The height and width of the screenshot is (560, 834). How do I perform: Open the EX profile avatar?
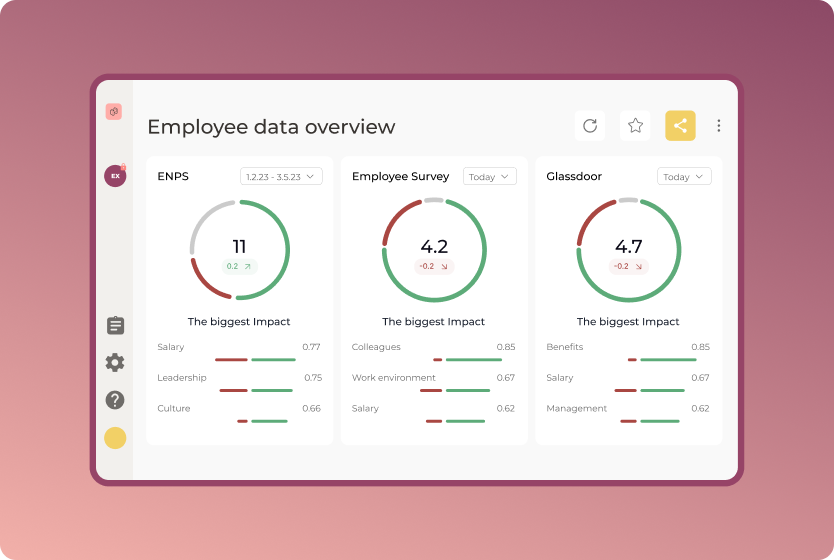coord(115,176)
